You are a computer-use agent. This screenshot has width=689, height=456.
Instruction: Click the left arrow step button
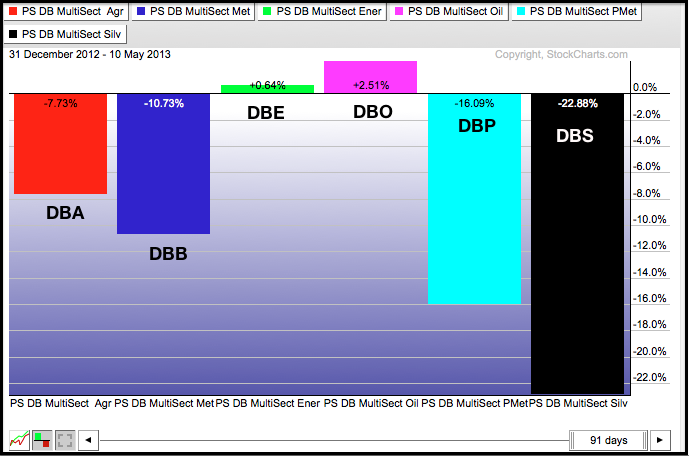coord(88,440)
